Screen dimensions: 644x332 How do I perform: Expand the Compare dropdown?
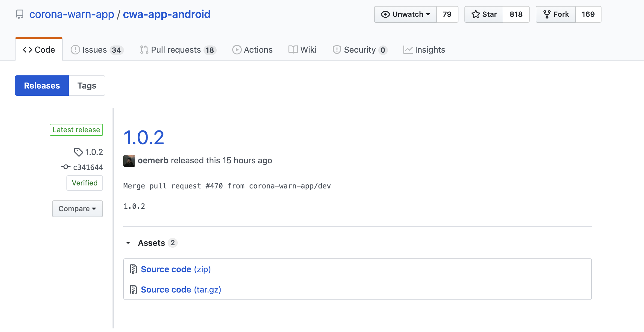[77, 208]
